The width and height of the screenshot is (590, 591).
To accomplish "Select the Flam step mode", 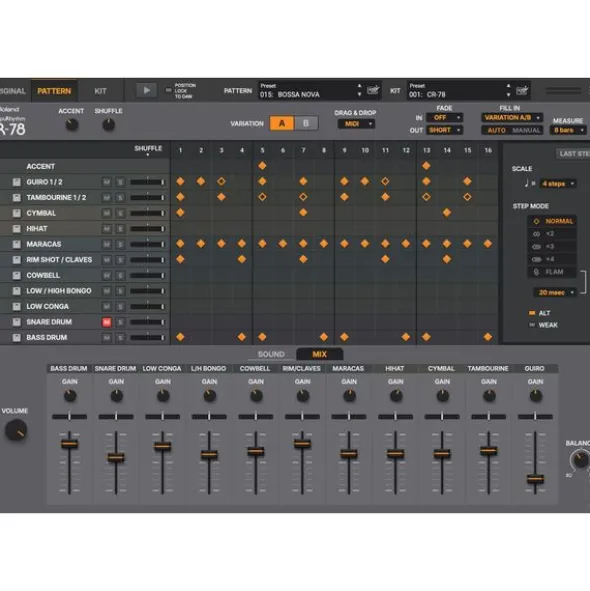I will tap(552, 272).
